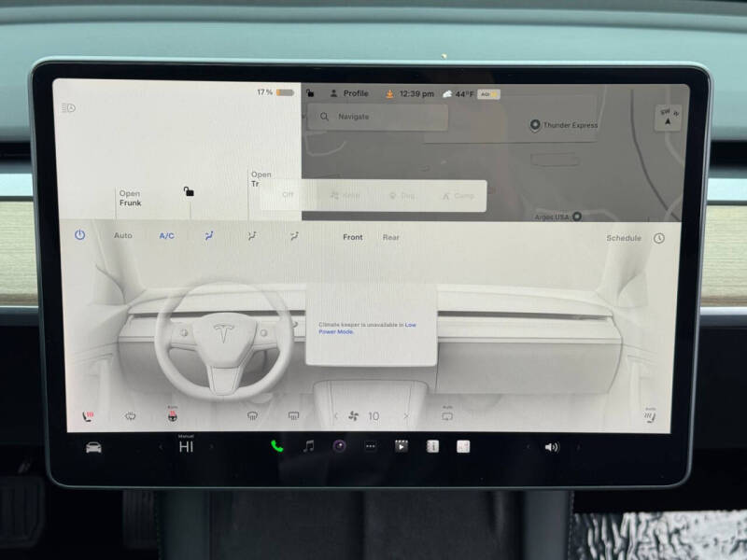Tap the compass button on the map
Image resolution: width=747 pixels, height=560 pixels.
coord(667,119)
